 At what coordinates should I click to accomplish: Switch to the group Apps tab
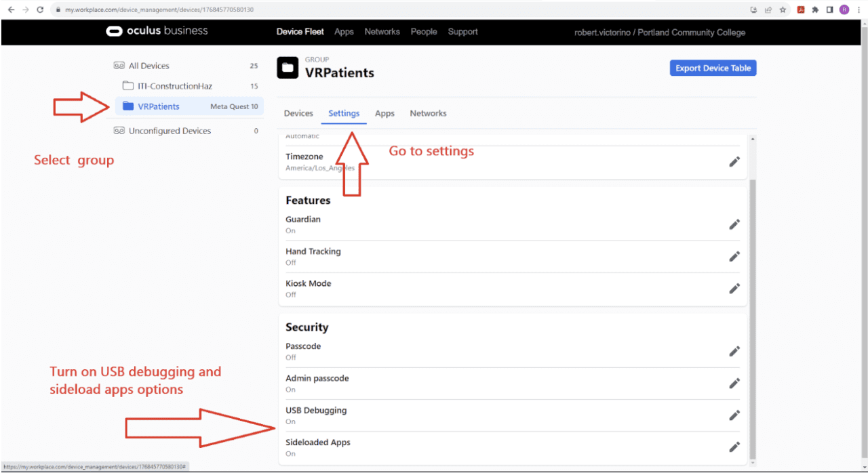384,113
